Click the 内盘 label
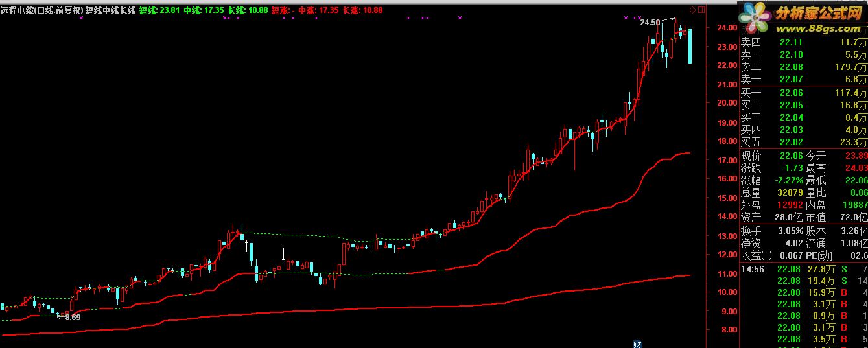Screen dimensions: 868x348 click(816, 205)
